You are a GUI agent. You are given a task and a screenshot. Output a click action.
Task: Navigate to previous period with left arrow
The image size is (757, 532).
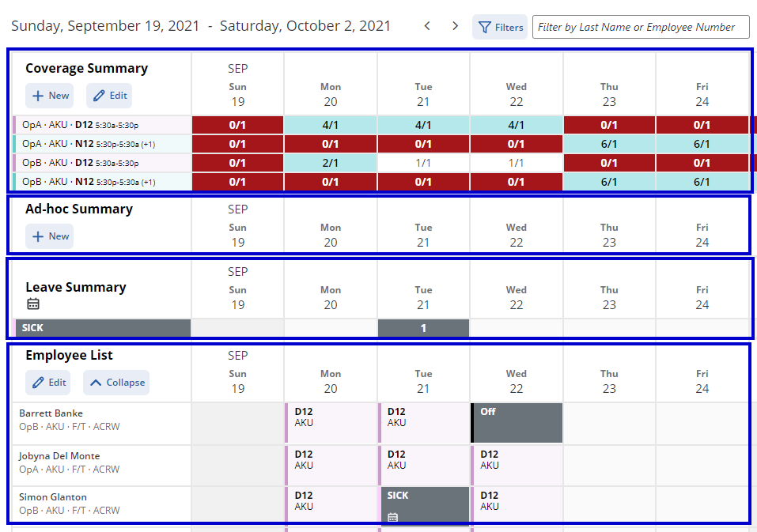426,25
